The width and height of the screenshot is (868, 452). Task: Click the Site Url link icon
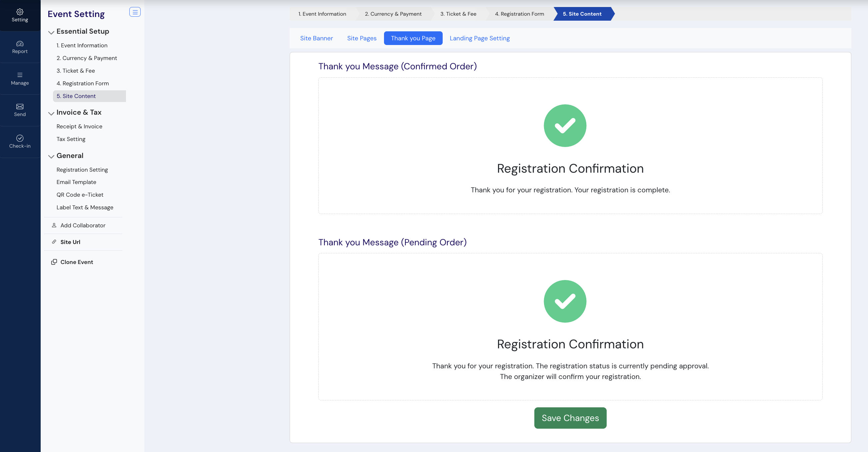click(x=54, y=242)
